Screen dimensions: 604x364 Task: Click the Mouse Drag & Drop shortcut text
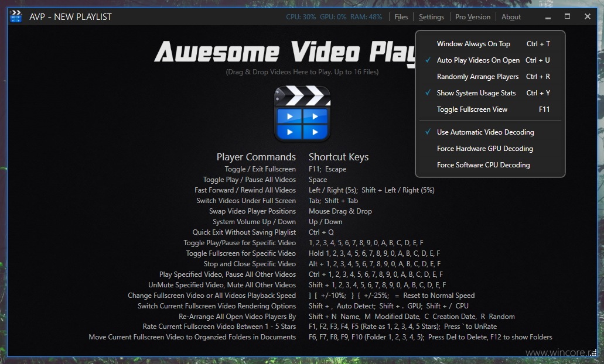pos(340,211)
